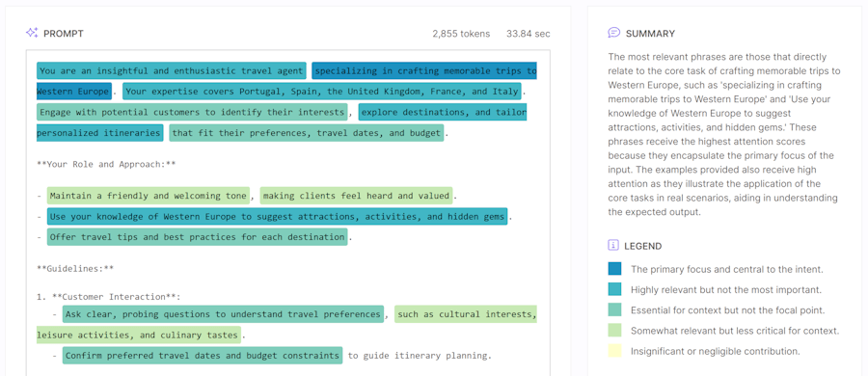The image size is (868, 376).
Task: Click the green essential for context swatch
Action: (614, 309)
